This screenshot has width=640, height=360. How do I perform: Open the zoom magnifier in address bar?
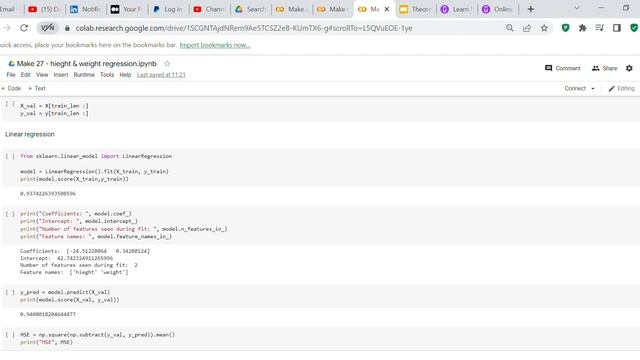[509, 28]
